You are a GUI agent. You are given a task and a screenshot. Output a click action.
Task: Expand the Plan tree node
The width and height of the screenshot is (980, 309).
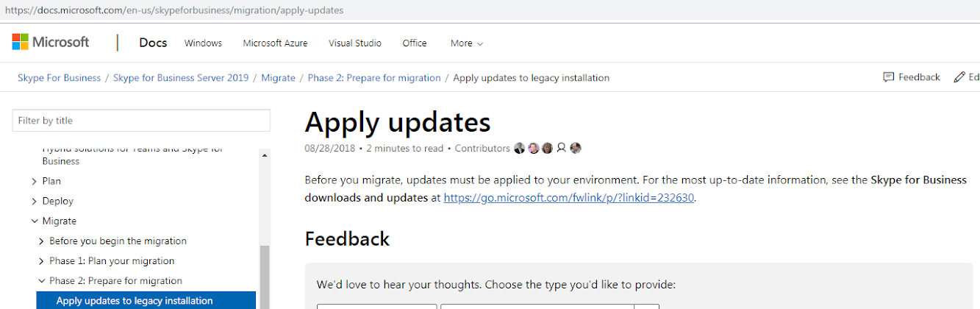pyautogui.click(x=35, y=181)
